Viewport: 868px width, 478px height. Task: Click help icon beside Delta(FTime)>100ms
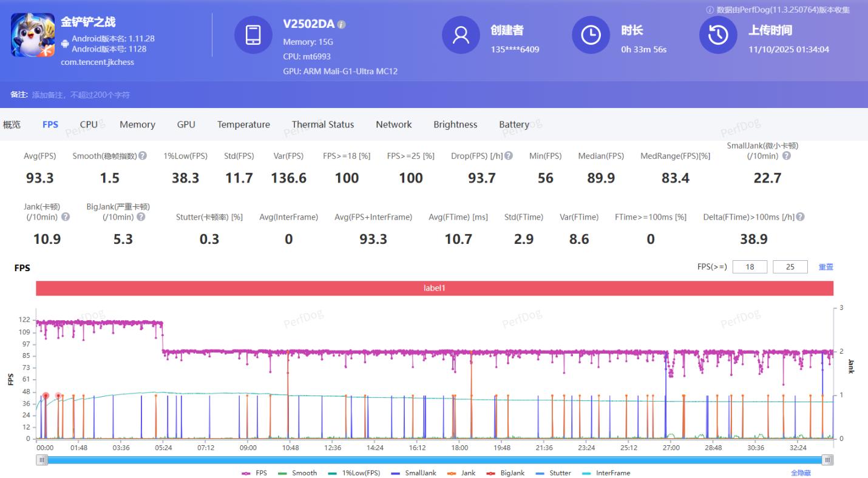coord(800,217)
